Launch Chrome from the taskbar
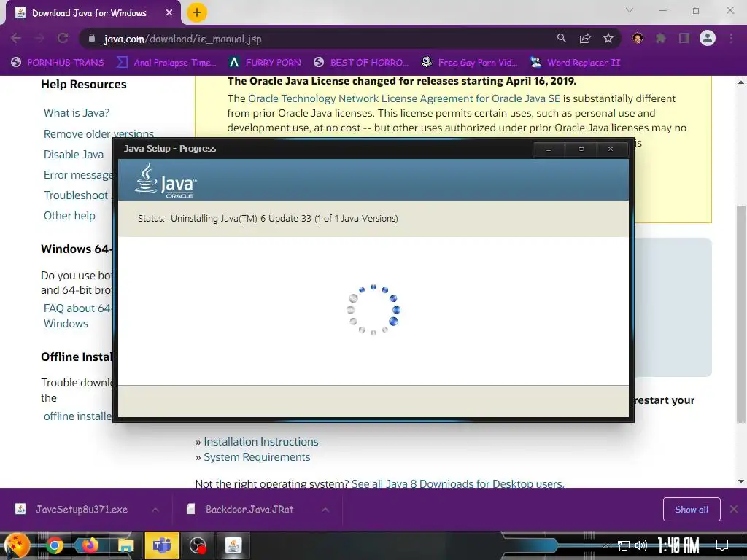 coord(54,545)
